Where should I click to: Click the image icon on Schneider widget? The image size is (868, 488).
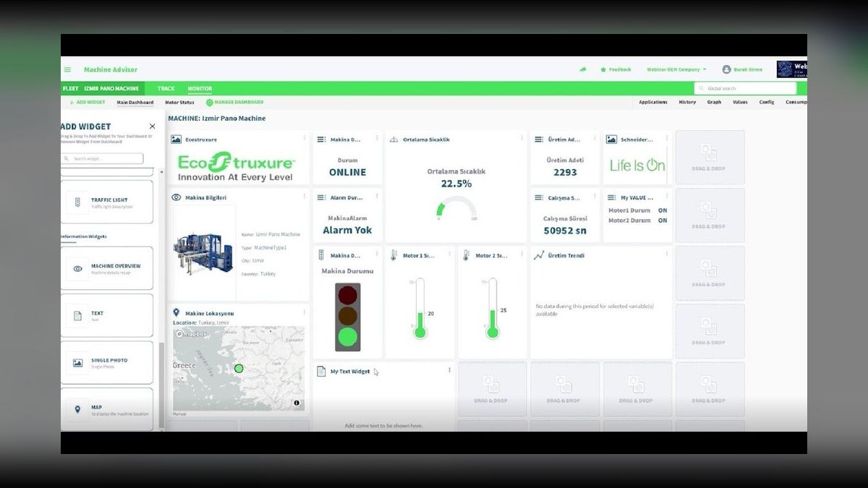(x=611, y=140)
